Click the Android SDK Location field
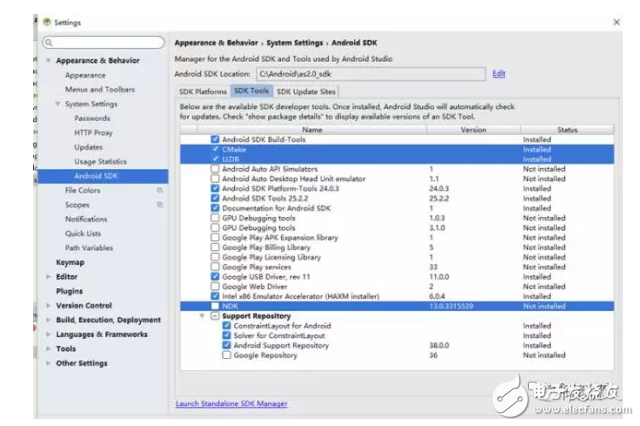Image resolution: width=640 pixels, height=426 pixels. pos(368,74)
